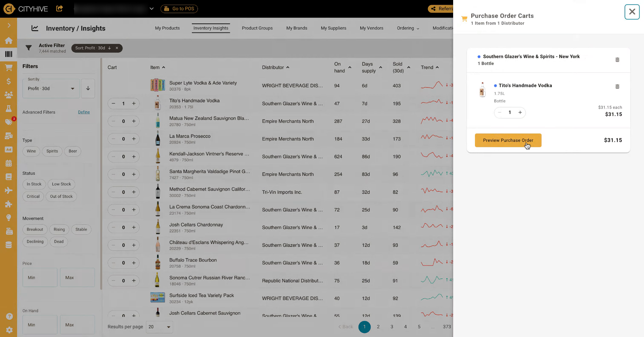Toggle the Declining movement filter
The width and height of the screenshot is (644, 337).
35,242
